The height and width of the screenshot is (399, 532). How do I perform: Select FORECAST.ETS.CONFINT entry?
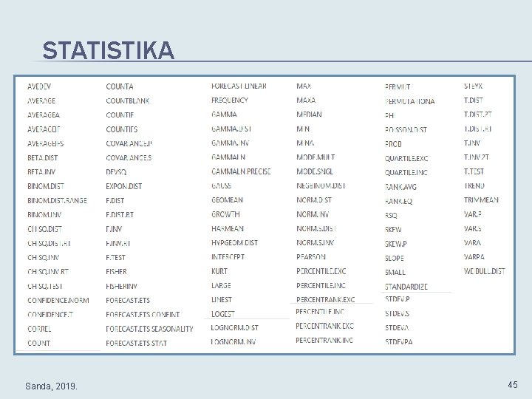[x=143, y=315]
